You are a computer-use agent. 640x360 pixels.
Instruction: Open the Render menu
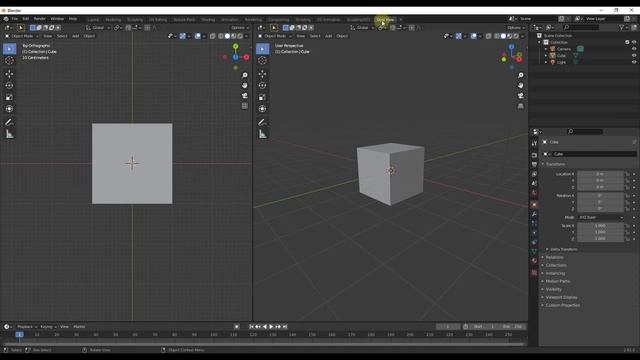(x=40, y=19)
